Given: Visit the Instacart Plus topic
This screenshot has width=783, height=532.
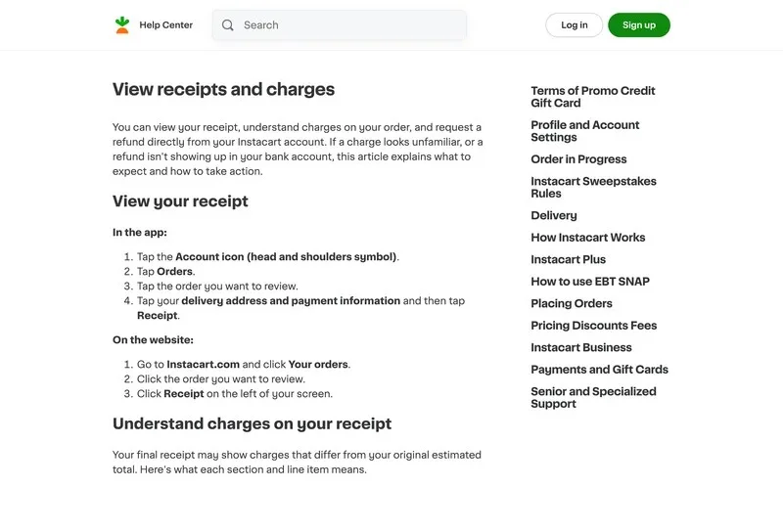Looking at the screenshot, I should 569,259.
